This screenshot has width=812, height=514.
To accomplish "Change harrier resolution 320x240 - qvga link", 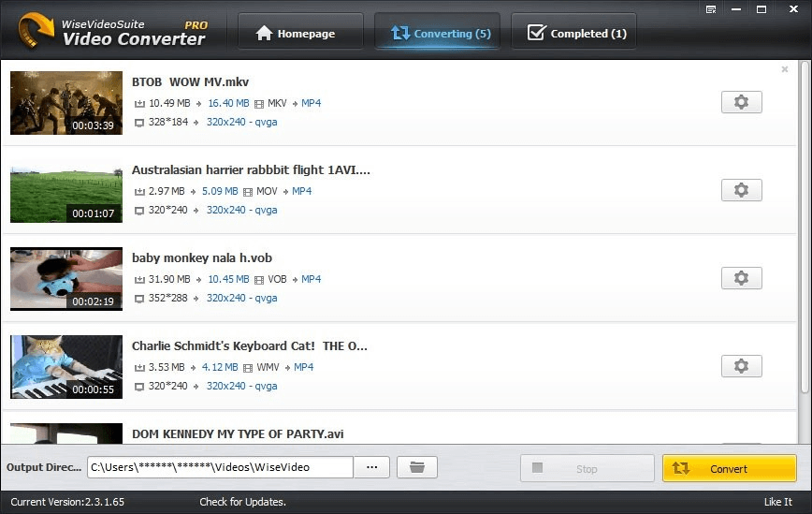I will click(x=242, y=211).
